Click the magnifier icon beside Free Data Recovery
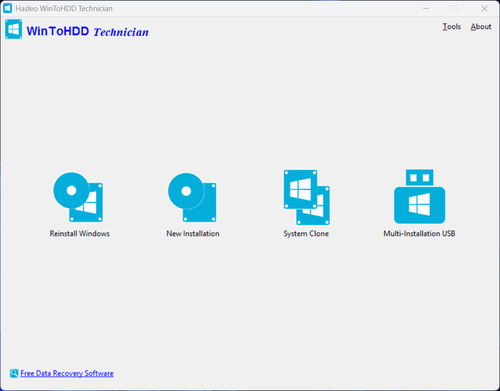The width and height of the screenshot is (500, 391). click(x=14, y=373)
